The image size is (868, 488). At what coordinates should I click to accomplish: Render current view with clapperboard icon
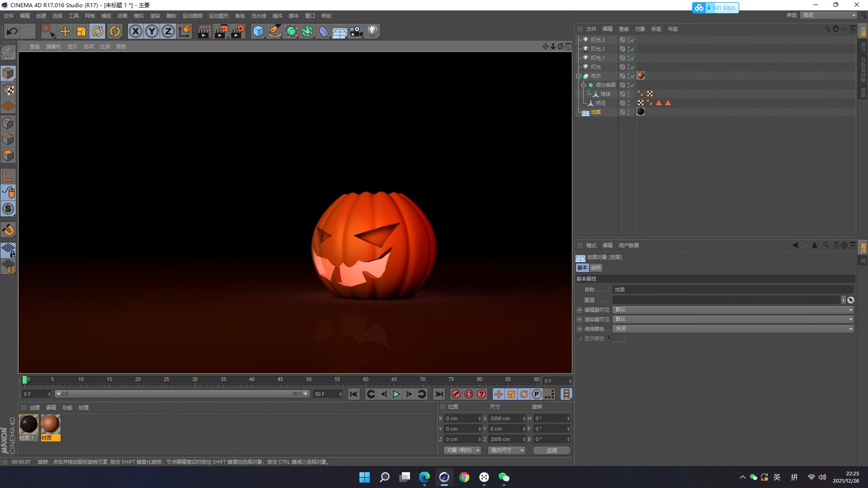204,31
